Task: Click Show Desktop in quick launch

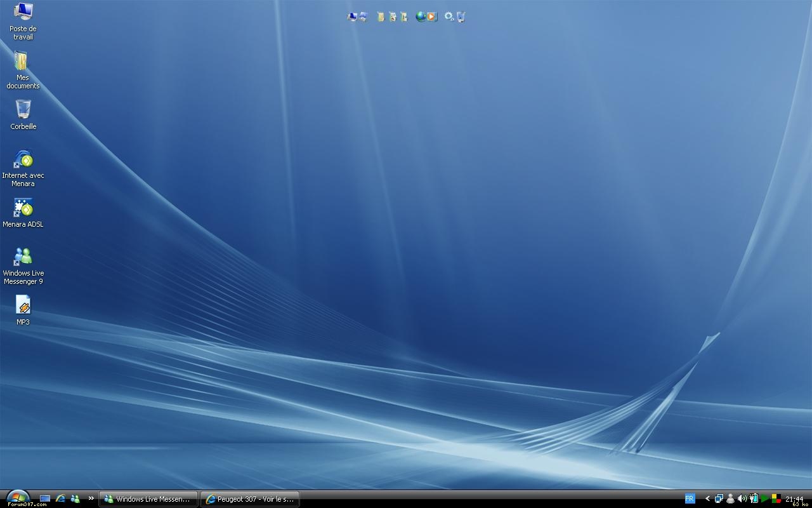Action: click(x=45, y=499)
